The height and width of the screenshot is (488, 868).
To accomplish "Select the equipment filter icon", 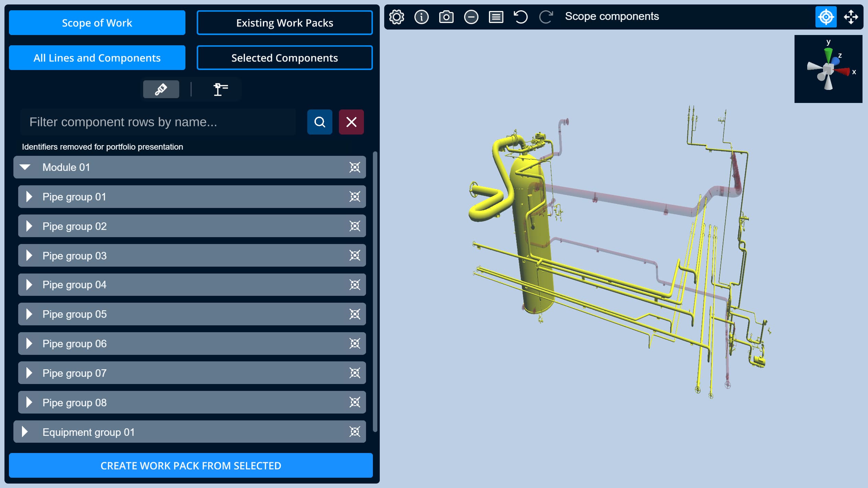I will [220, 89].
